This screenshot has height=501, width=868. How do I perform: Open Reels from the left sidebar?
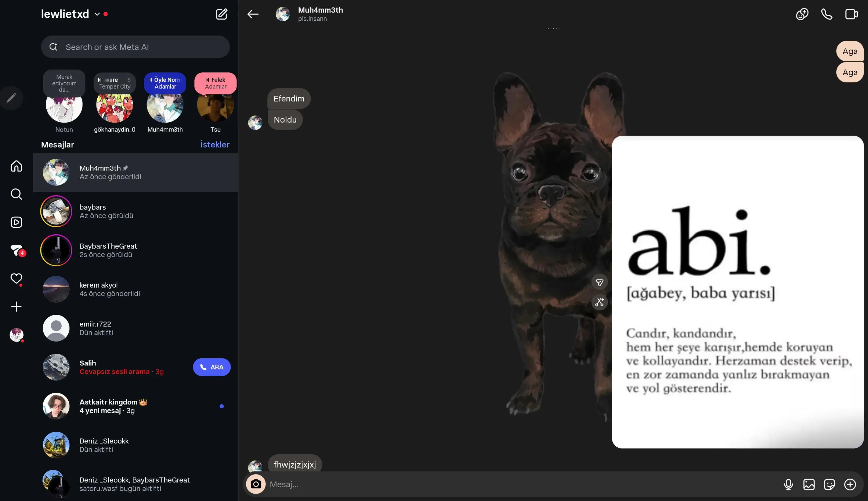coord(16,222)
